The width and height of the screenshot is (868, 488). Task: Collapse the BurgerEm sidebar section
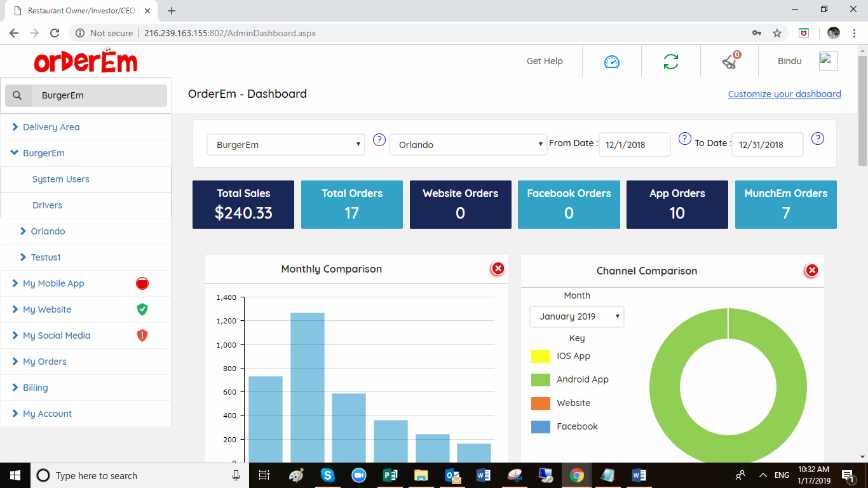point(43,153)
